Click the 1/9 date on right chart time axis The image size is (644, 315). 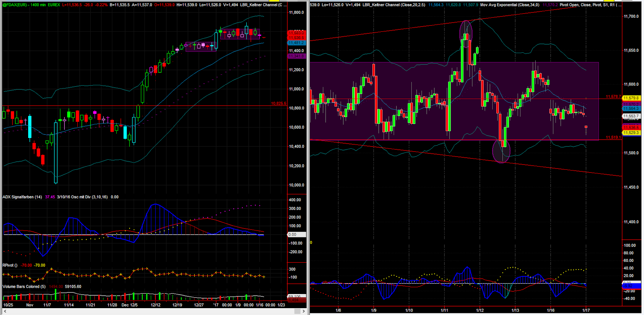click(x=374, y=311)
